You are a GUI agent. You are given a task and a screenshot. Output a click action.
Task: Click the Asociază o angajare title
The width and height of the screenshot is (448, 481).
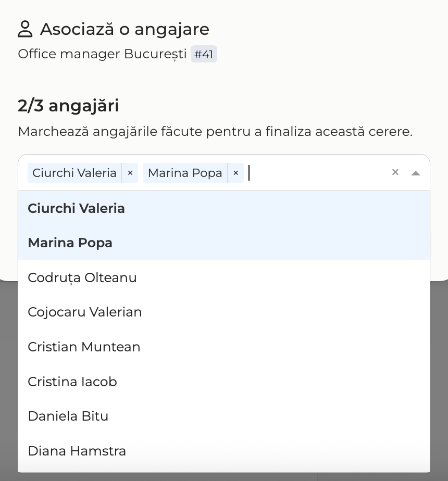(125, 30)
